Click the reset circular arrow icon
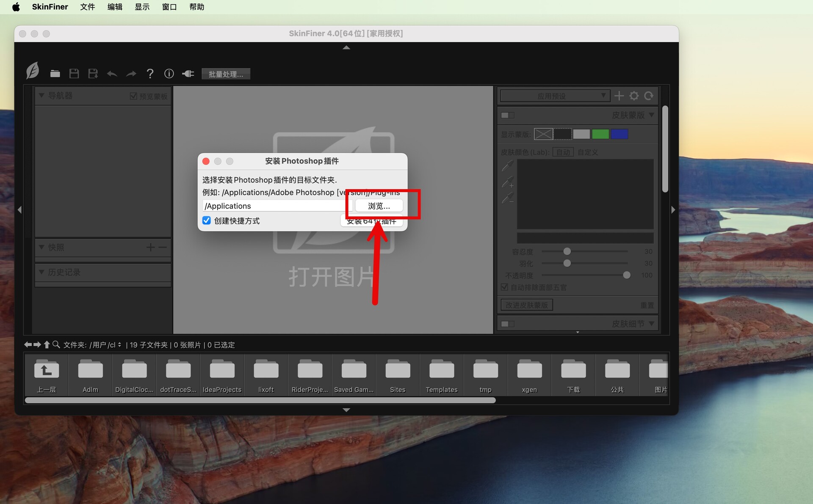813x504 pixels. pos(649,96)
